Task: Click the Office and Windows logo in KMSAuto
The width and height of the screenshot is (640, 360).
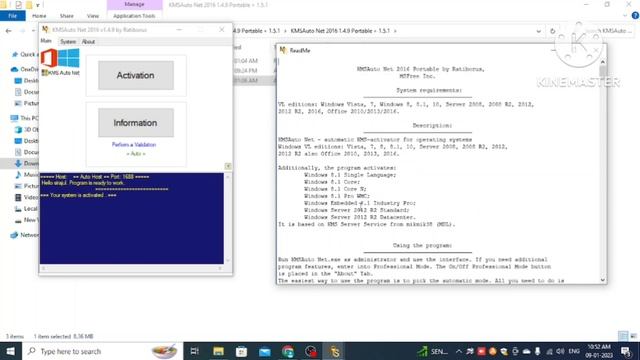Action: point(60,58)
